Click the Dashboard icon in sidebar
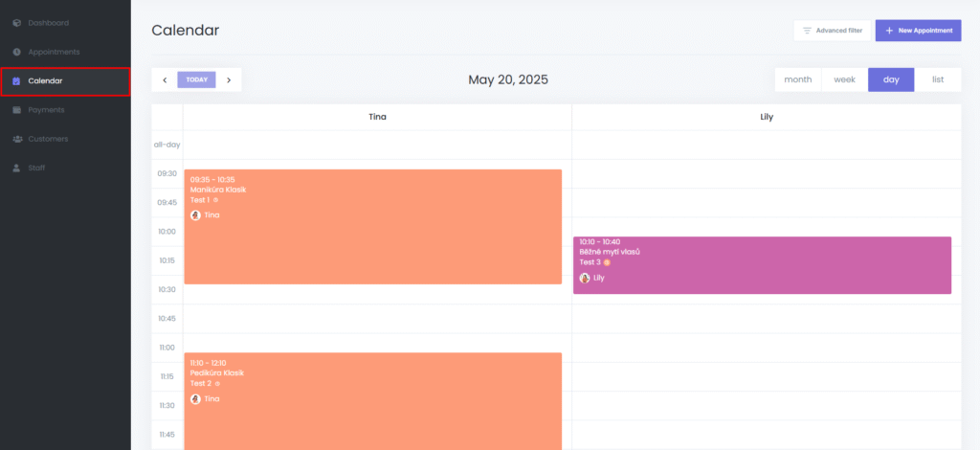The height and width of the screenshot is (450, 980). 16,22
